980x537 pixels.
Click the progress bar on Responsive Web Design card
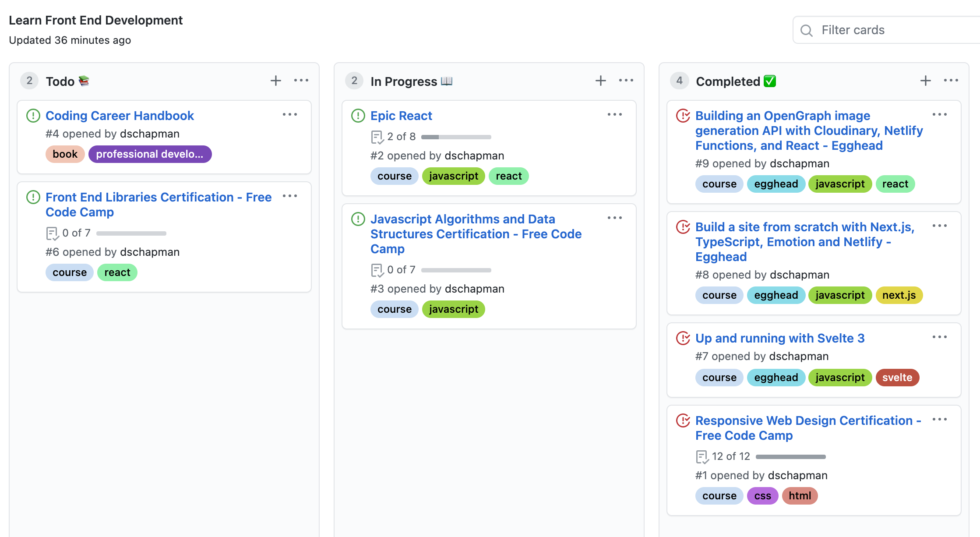(790, 456)
